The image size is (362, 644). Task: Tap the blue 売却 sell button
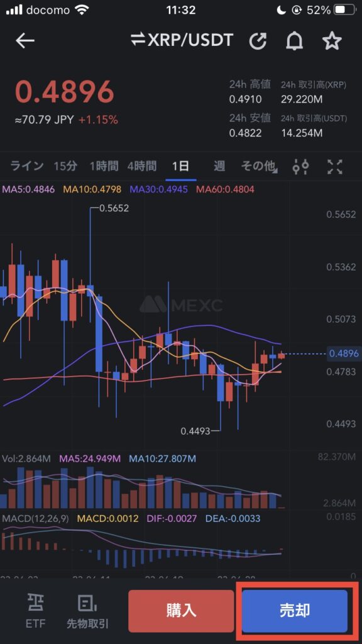point(295,611)
